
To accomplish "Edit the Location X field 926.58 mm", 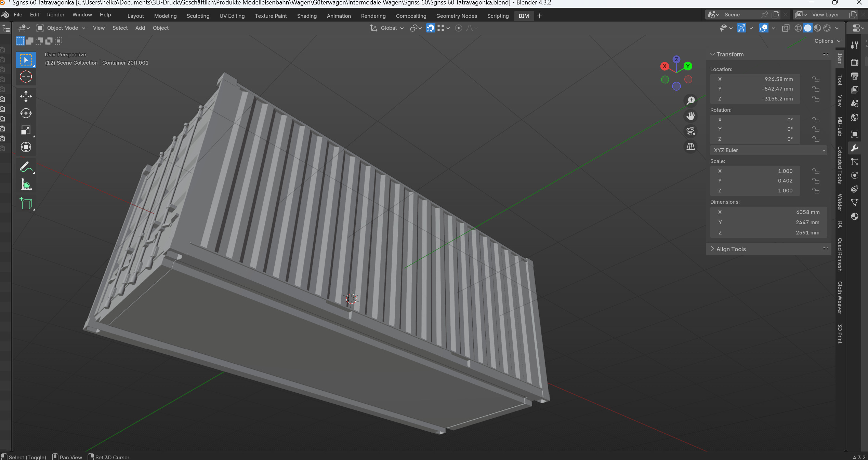I will coord(755,79).
